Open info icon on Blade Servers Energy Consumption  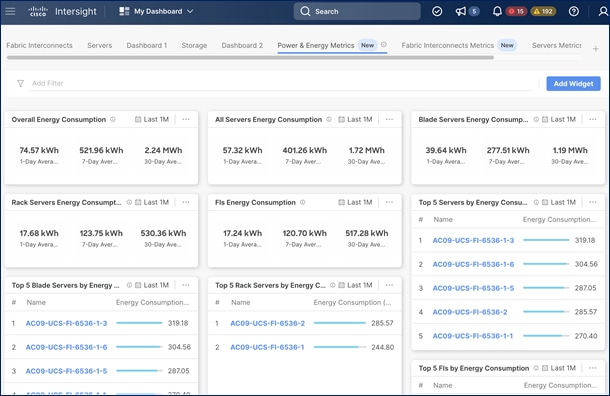(536, 119)
